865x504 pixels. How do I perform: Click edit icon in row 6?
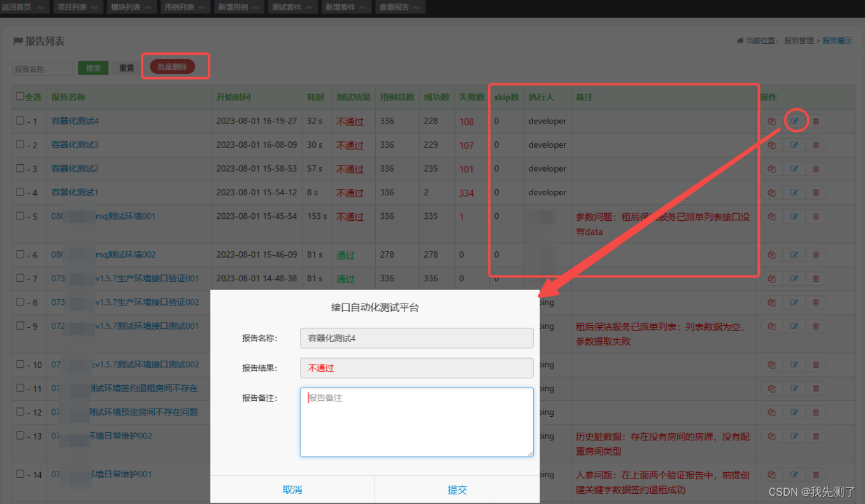point(794,255)
